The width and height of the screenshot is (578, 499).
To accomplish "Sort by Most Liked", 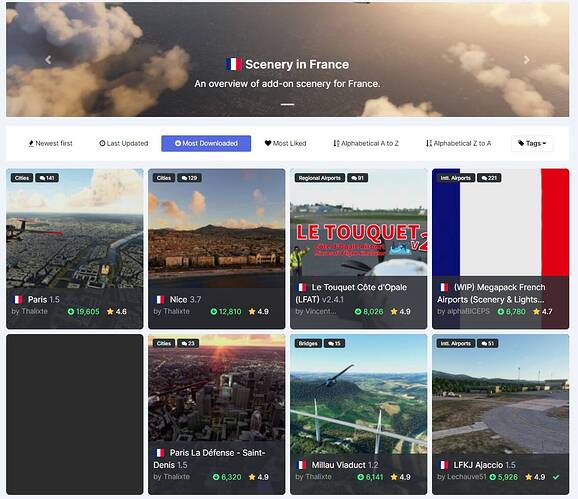I will click(x=286, y=143).
